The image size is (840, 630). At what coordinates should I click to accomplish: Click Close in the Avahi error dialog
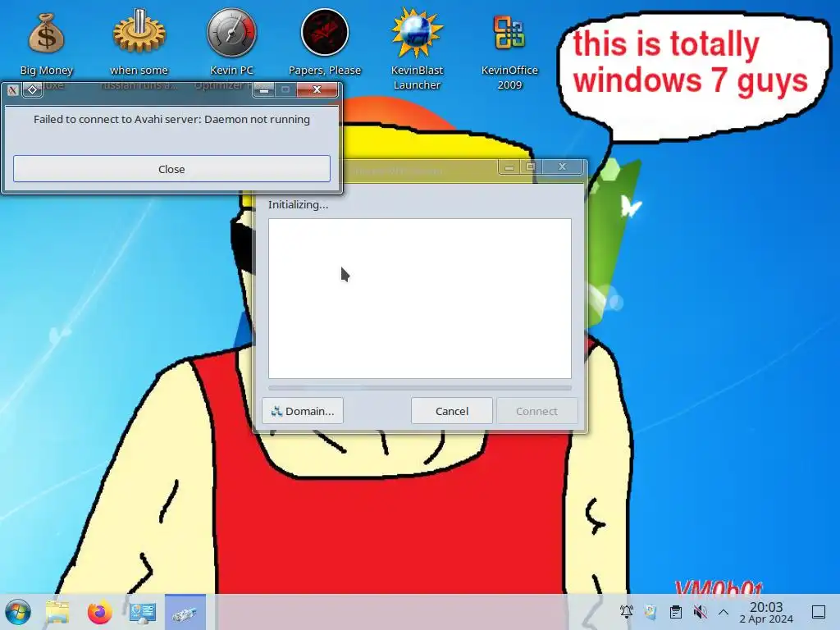[x=171, y=169]
